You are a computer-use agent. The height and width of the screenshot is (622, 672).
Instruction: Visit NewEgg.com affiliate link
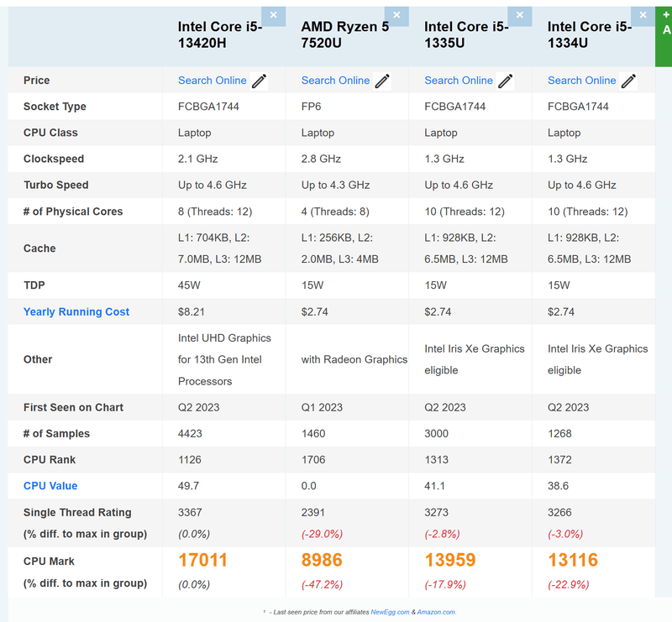[x=390, y=612]
